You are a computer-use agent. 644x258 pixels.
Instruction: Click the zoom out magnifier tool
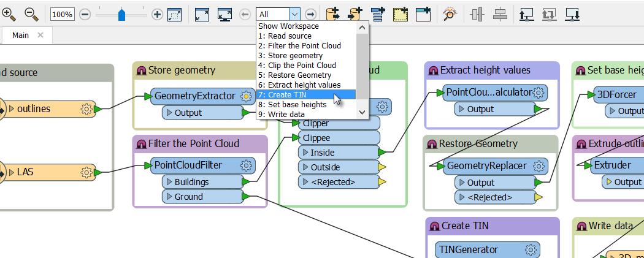pos(31,14)
